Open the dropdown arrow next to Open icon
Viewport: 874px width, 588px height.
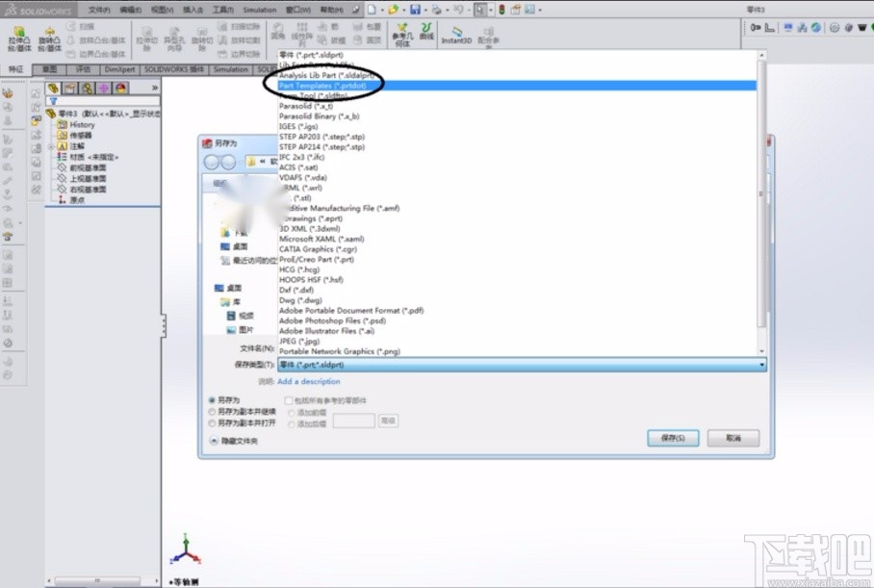[403, 10]
